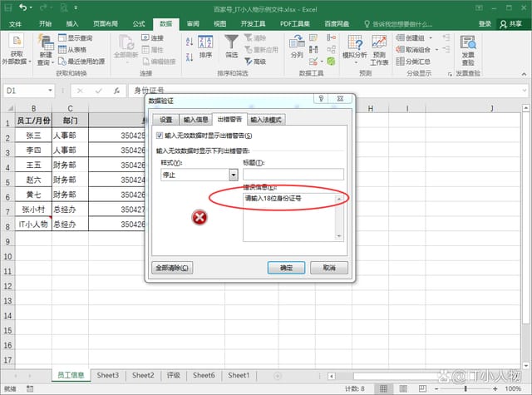This screenshot has width=532, height=395.
Task: Expand the Name Box dropdown arrow
Action: click(x=50, y=91)
